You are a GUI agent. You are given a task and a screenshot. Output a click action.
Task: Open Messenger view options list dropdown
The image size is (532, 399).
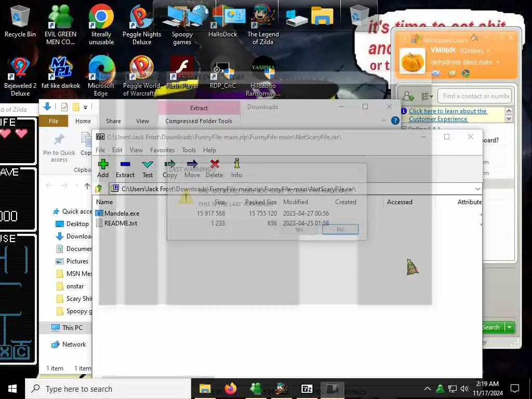[427, 96]
